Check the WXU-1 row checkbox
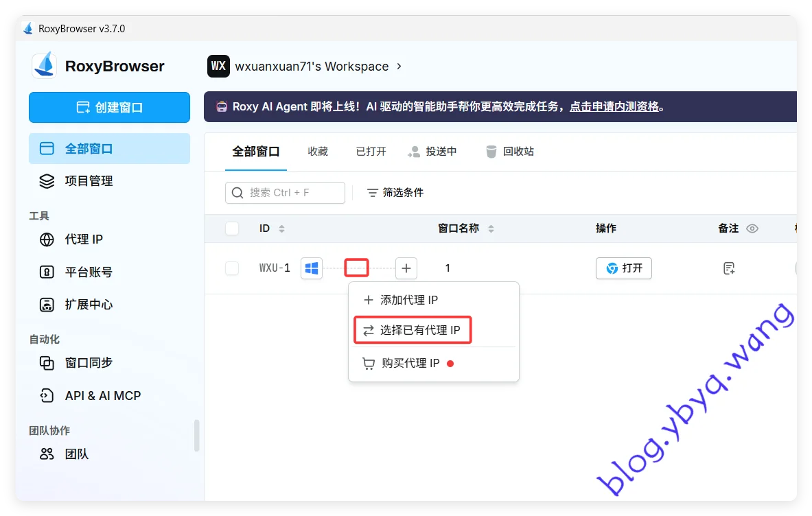 232,268
